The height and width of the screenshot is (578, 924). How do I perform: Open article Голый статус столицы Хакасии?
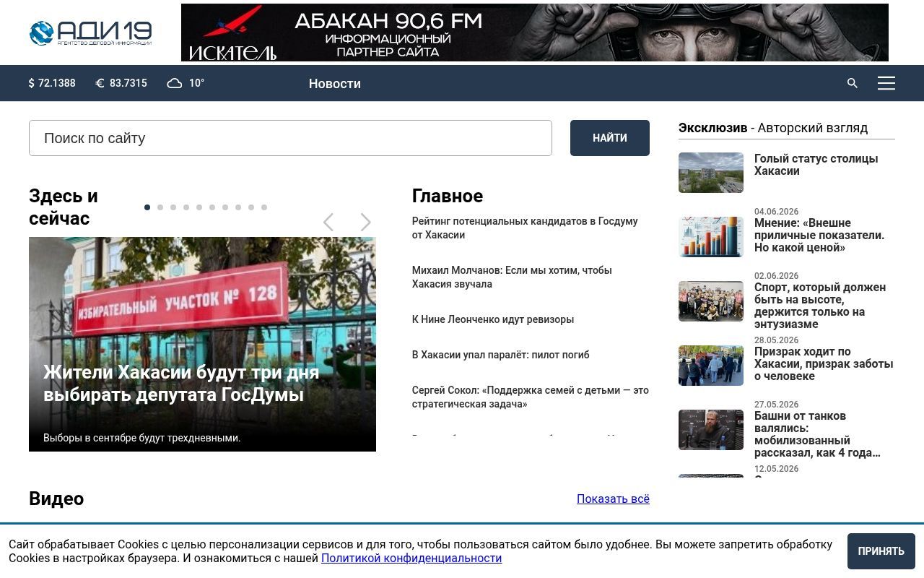tap(816, 165)
